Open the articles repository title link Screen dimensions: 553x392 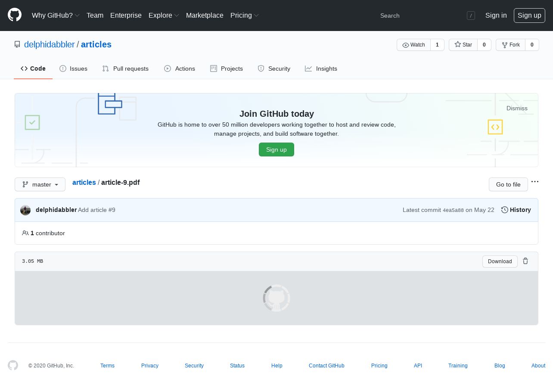[x=96, y=44]
